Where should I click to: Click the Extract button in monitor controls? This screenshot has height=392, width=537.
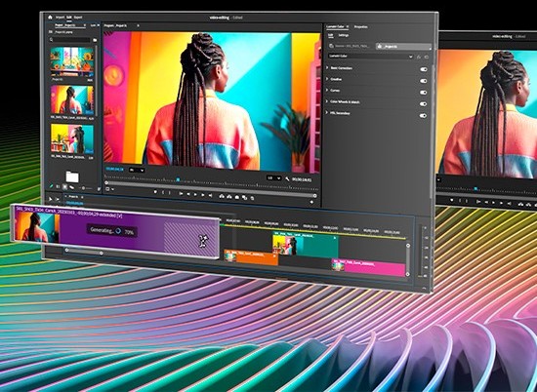(229, 196)
